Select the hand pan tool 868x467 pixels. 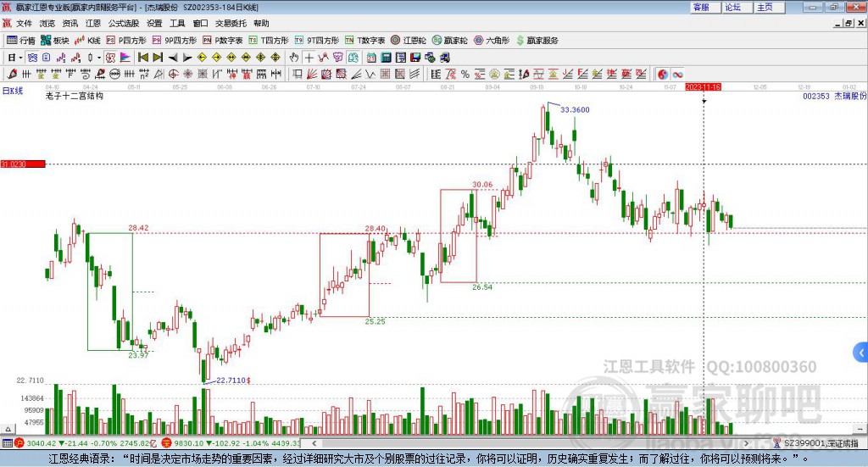coord(294,58)
